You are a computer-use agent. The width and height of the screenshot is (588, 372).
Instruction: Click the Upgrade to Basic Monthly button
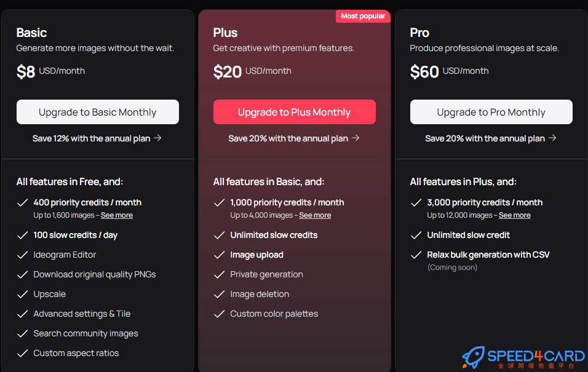pos(98,112)
